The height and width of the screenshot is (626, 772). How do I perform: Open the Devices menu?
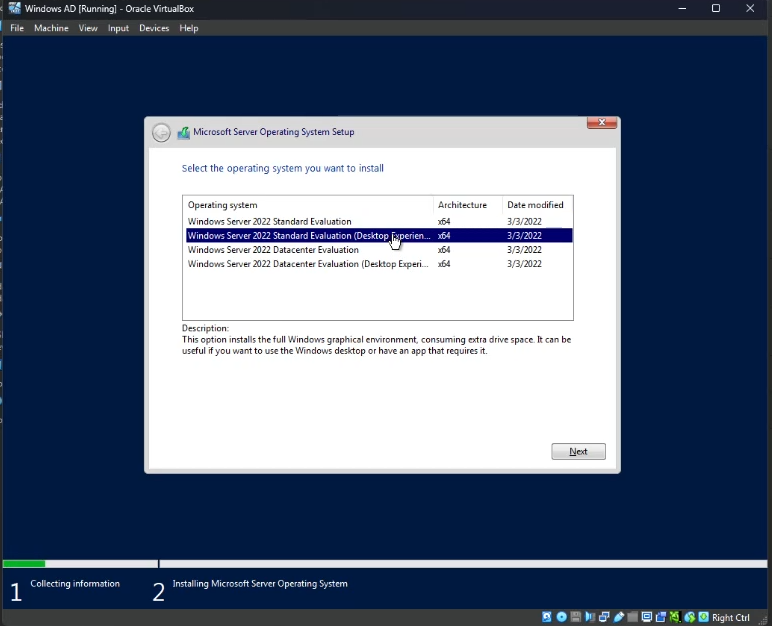(154, 28)
